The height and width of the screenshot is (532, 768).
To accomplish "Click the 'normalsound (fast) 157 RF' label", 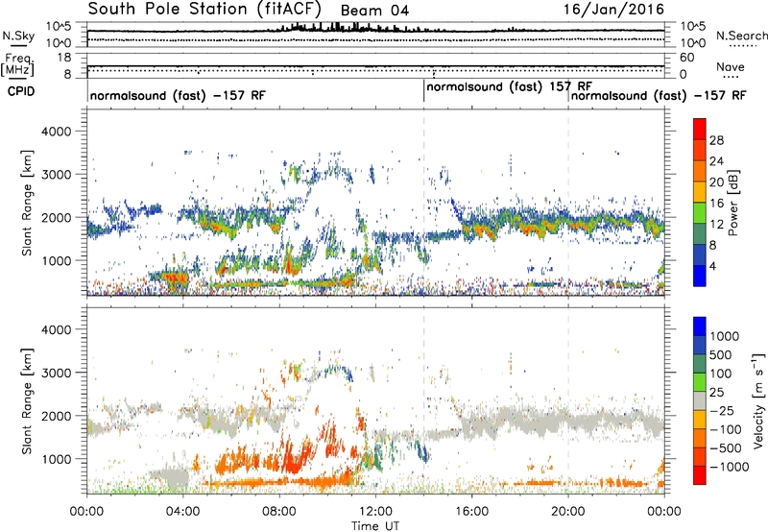I will 510,87.
